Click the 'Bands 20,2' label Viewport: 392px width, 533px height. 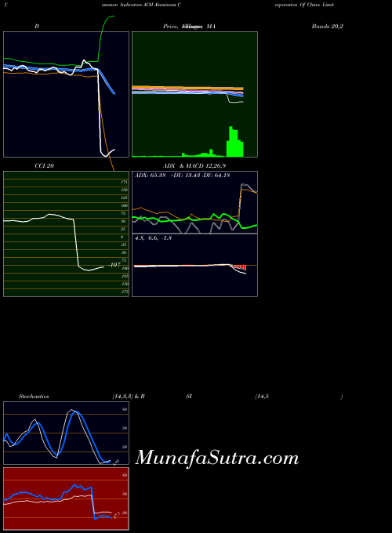(x=328, y=26)
